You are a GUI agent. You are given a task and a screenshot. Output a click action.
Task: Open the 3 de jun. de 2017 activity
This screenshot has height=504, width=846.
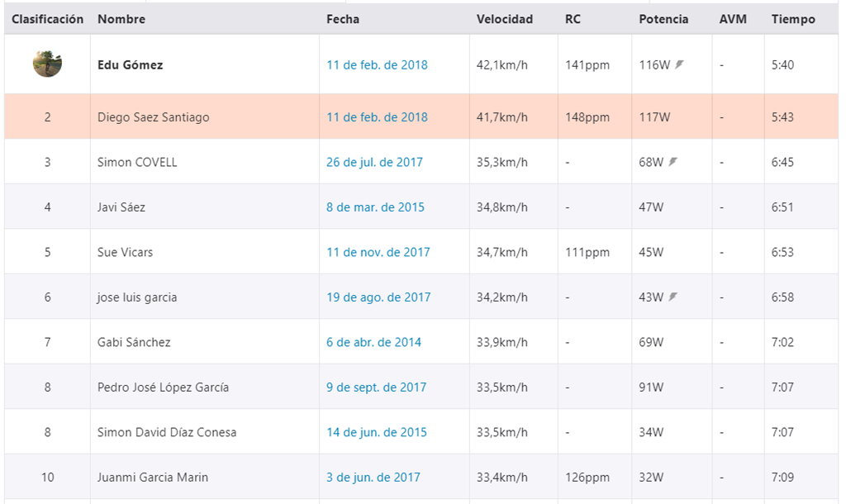pos(373,477)
